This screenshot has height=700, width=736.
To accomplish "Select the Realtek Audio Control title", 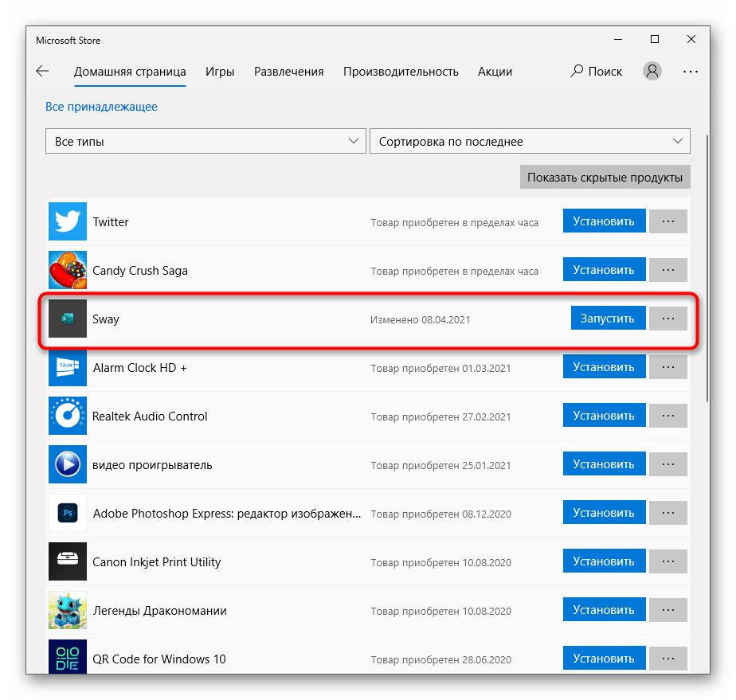I will point(150,416).
